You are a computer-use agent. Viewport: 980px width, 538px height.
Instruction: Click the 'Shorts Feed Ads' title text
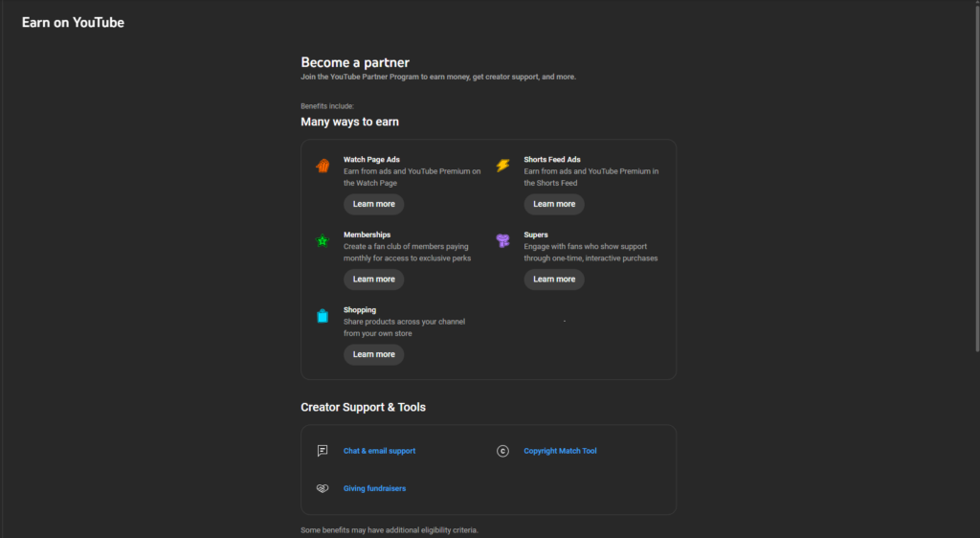pyautogui.click(x=552, y=159)
